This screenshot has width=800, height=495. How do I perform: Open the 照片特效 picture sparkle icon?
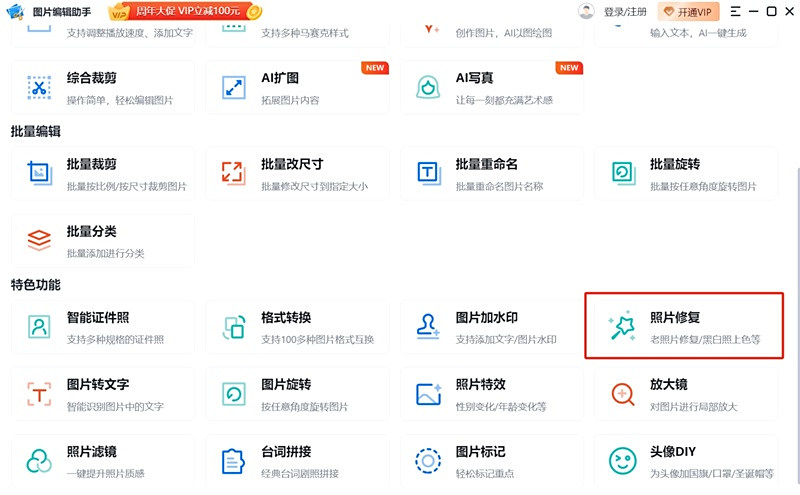pos(429,394)
